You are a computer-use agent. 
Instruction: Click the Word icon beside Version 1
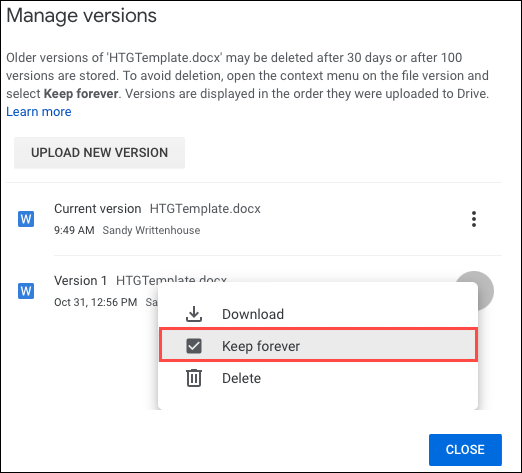pos(26,291)
